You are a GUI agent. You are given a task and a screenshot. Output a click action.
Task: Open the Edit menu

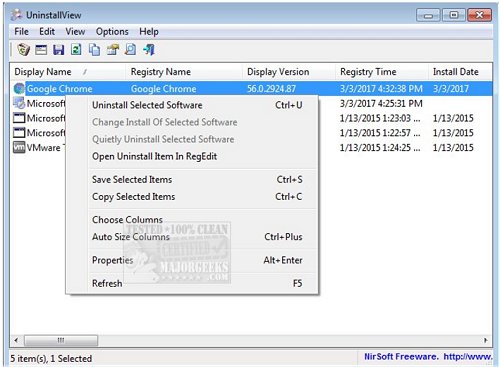click(x=47, y=32)
